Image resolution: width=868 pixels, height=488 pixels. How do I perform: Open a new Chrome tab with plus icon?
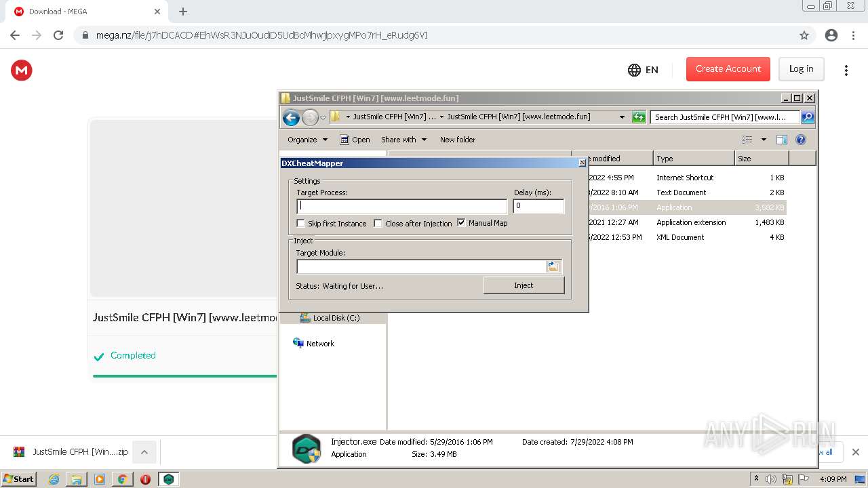tap(183, 12)
